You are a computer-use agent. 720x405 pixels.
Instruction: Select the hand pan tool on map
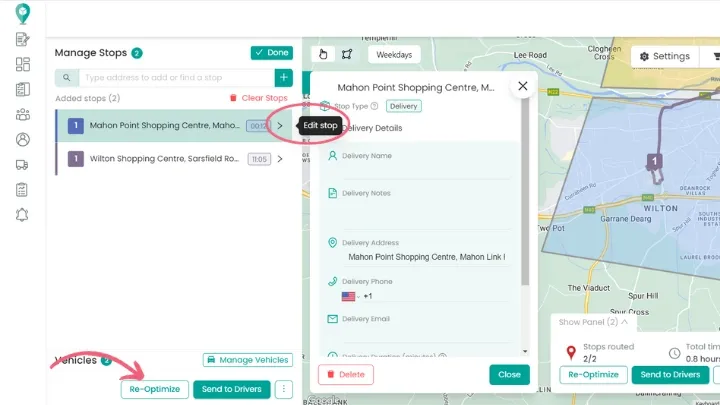click(323, 55)
